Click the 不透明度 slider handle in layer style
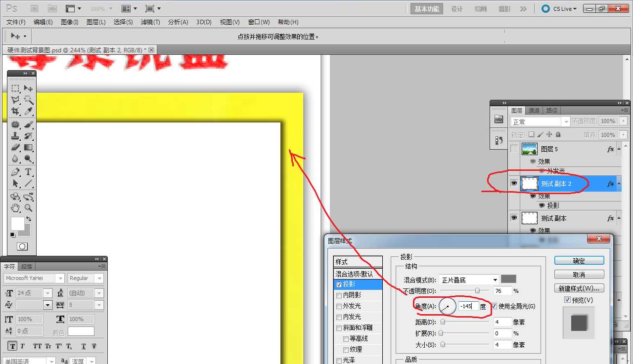633x364 pixels. 477,291
